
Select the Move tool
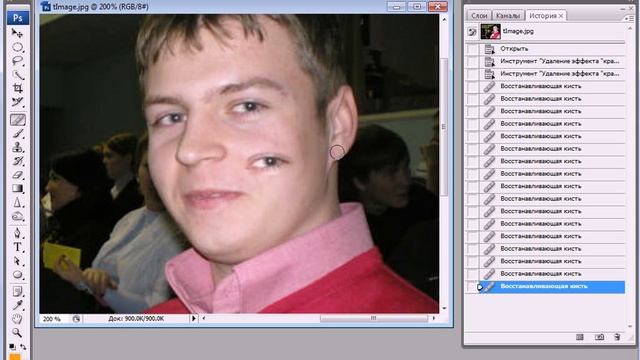tap(18, 33)
